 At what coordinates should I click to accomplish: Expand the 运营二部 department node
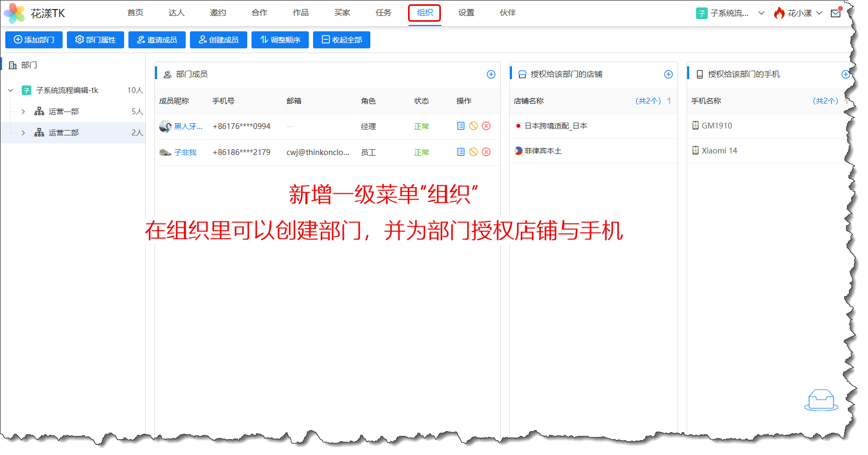pyautogui.click(x=23, y=133)
